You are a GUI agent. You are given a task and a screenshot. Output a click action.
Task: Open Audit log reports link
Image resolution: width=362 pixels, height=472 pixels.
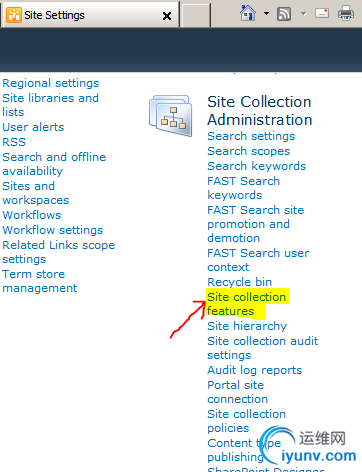click(x=255, y=370)
